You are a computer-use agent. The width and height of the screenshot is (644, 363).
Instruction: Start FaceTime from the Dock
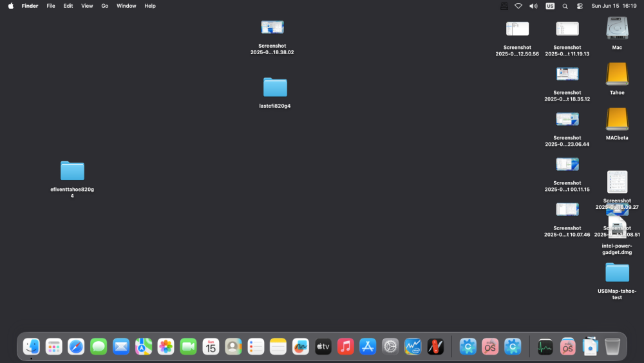point(188,346)
